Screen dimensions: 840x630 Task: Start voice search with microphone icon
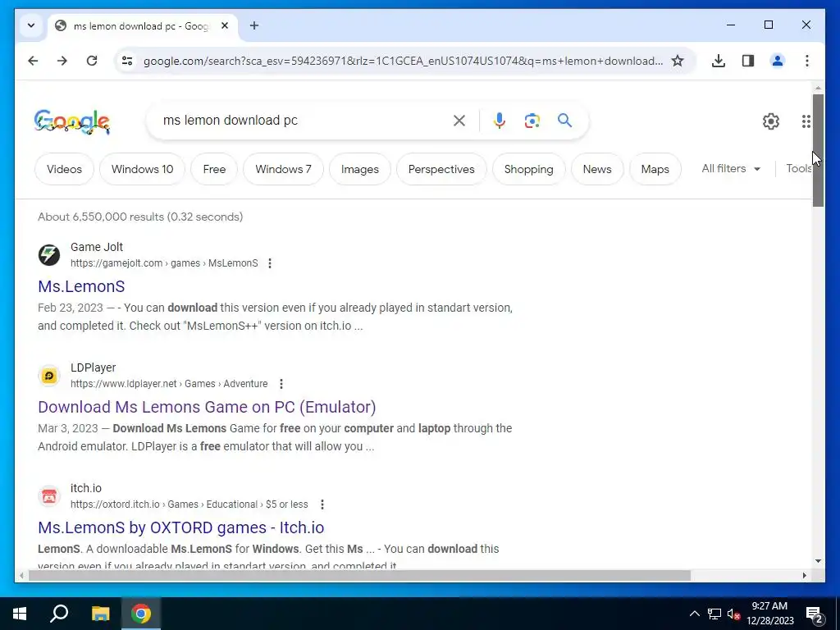pos(500,121)
